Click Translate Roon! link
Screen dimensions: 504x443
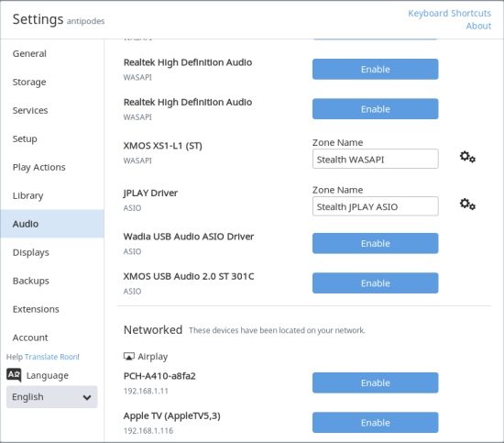(52, 357)
